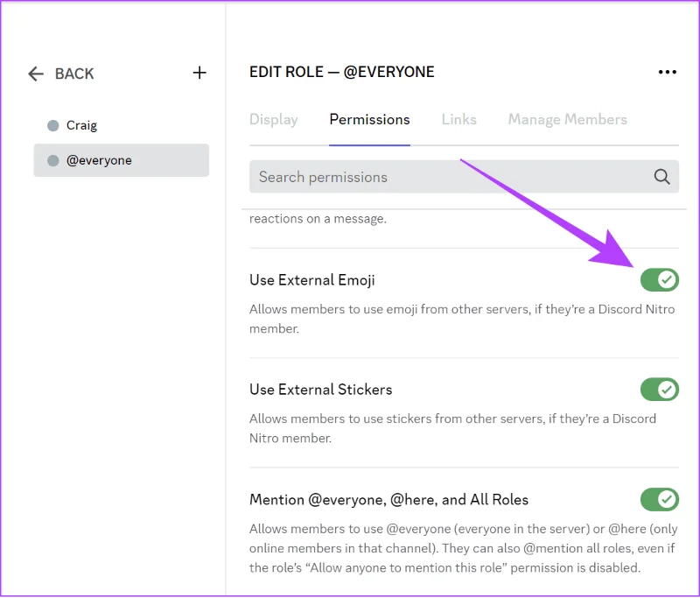Click the Use External Stickers label
The image size is (700, 598).
320,390
